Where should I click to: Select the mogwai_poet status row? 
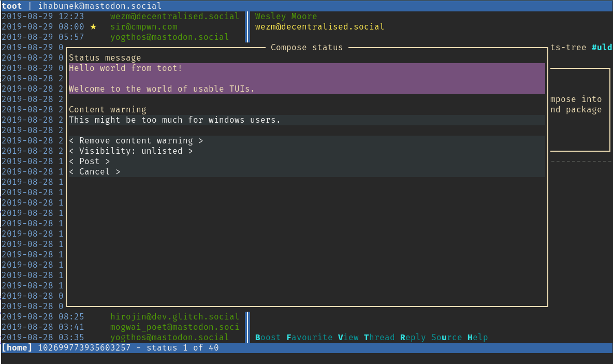(x=174, y=327)
